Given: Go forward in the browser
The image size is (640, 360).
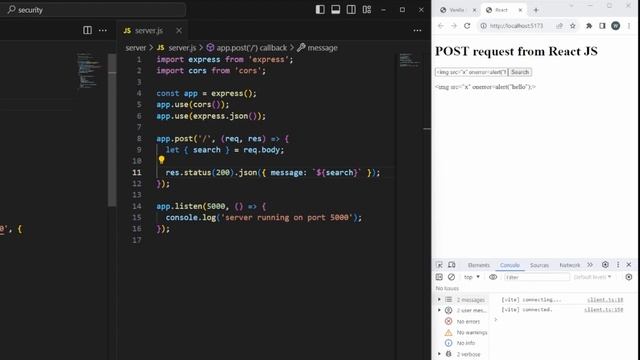Looking at the screenshot, I should pyautogui.click(x=454, y=26).
